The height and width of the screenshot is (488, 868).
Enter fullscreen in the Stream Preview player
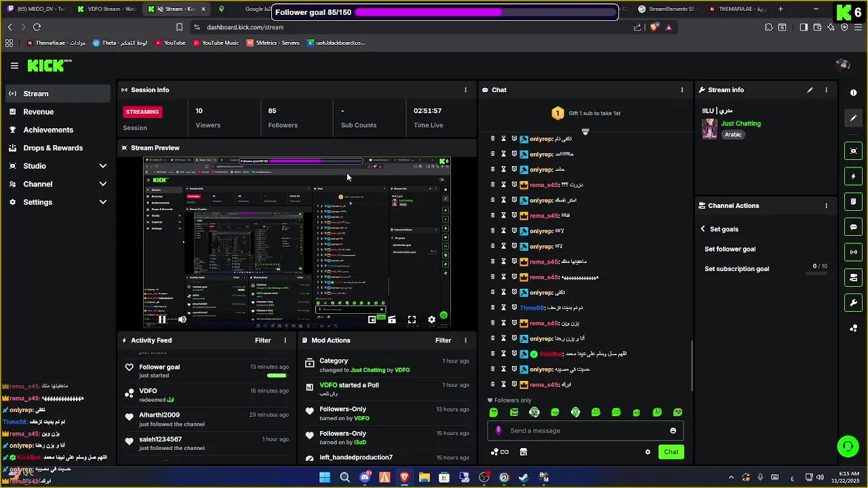point(412,320)
